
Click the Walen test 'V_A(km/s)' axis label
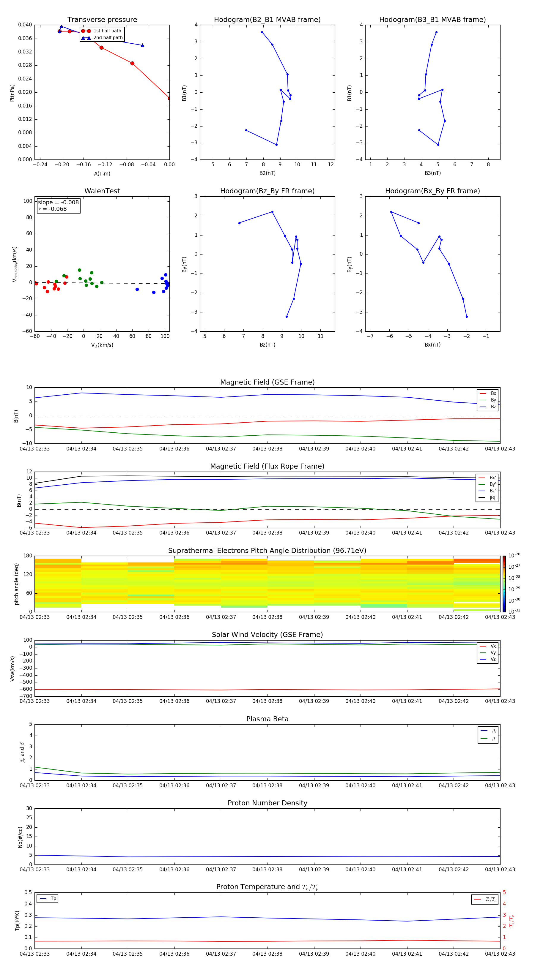tap(102, 345)
